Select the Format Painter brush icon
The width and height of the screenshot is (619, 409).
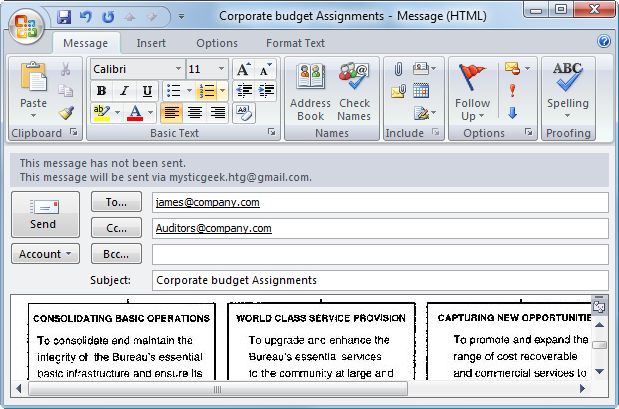click(x=66, y=112)
